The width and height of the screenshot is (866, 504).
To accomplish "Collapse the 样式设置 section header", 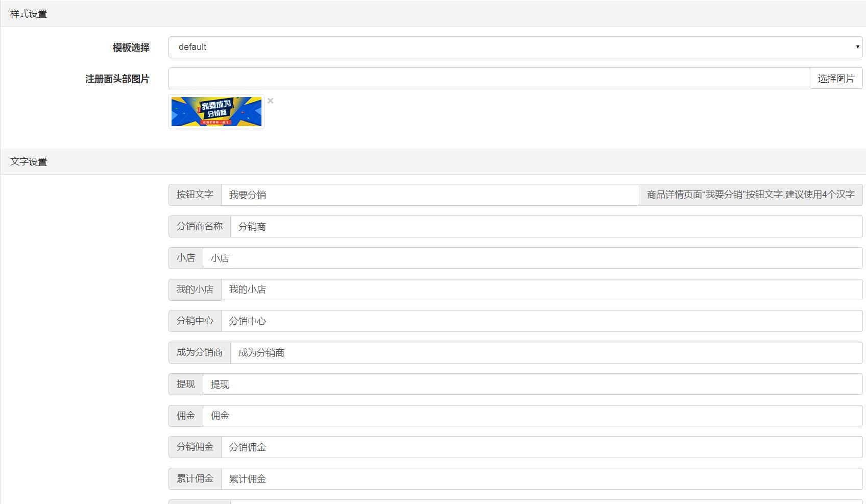I will click(x=29, y=13).
